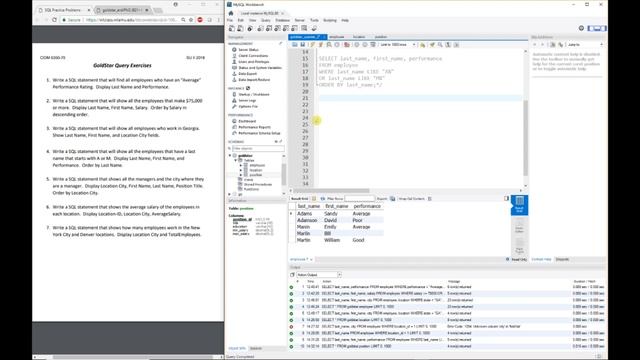The width and height of the screenshot is (640, 360).
Task: Click the Filter objects search field
Action: [258, 148]
